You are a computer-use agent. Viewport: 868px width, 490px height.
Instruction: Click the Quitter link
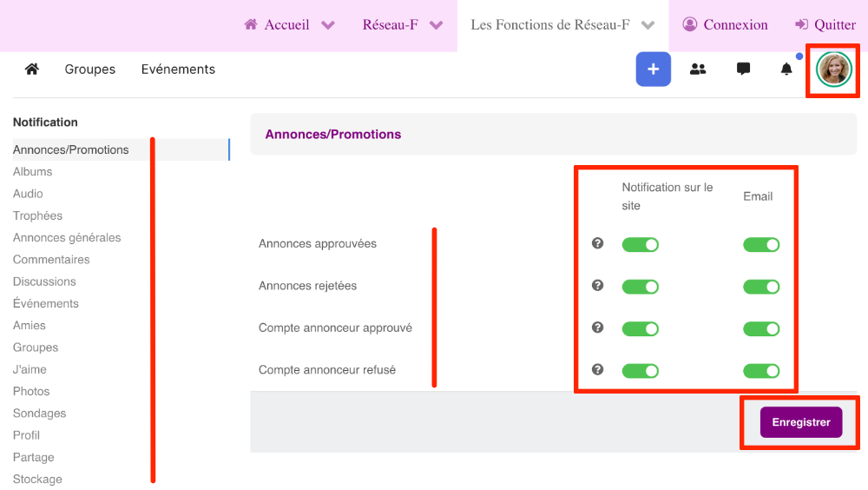pyautogui.click(x=825, y=25)
